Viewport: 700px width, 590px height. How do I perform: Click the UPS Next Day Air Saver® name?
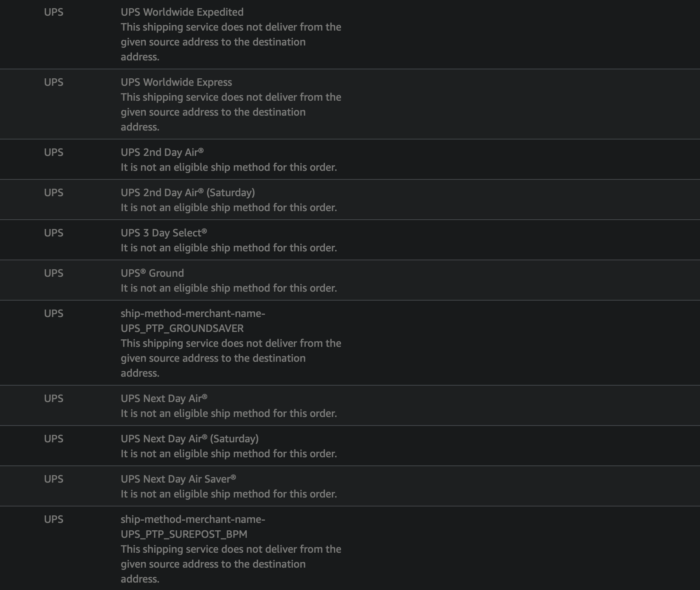178,479
